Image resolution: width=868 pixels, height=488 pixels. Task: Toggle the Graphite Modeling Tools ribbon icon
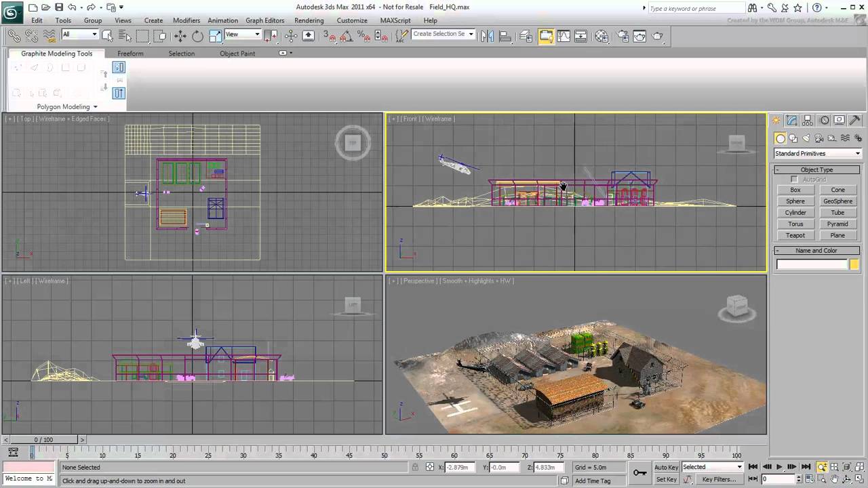click(x=546, y=36)
